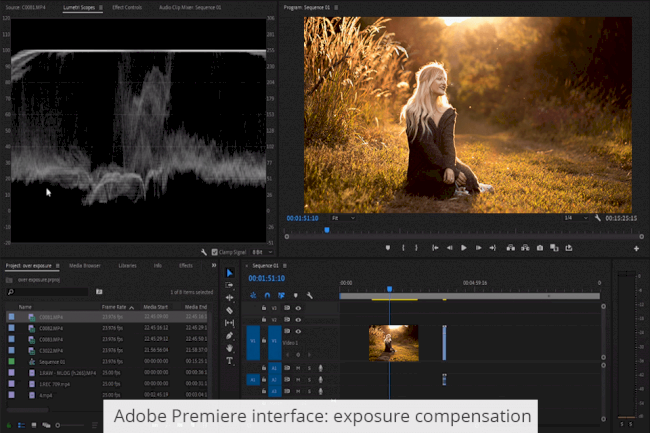Open the 8 Bit scope dropdown
Viewport: 650px width, 433px height.
(x=262, y=252)
